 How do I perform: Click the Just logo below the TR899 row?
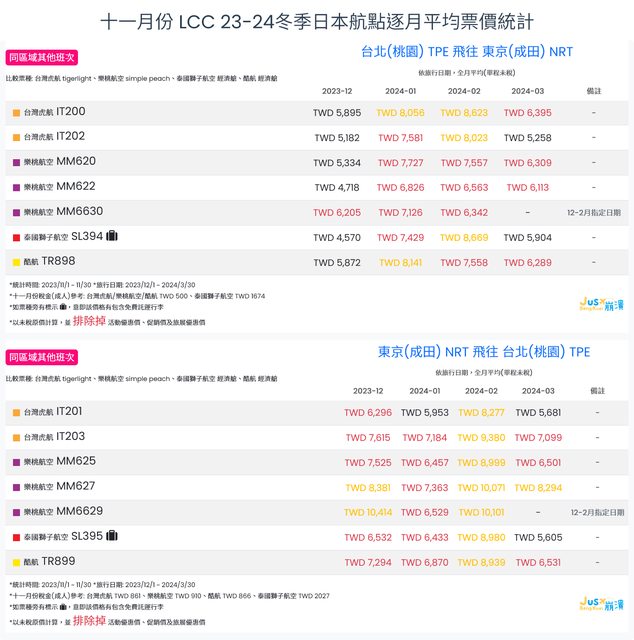pos(602,602)
